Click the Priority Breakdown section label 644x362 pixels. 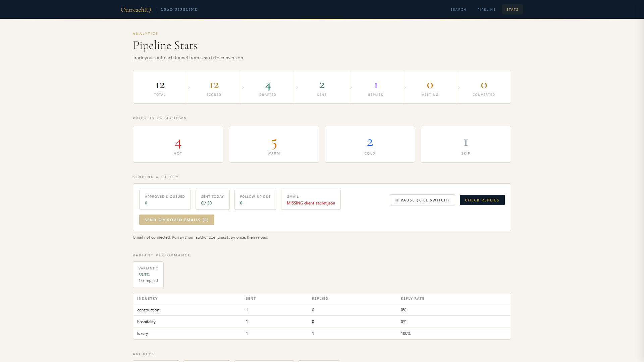coord(160,118)
